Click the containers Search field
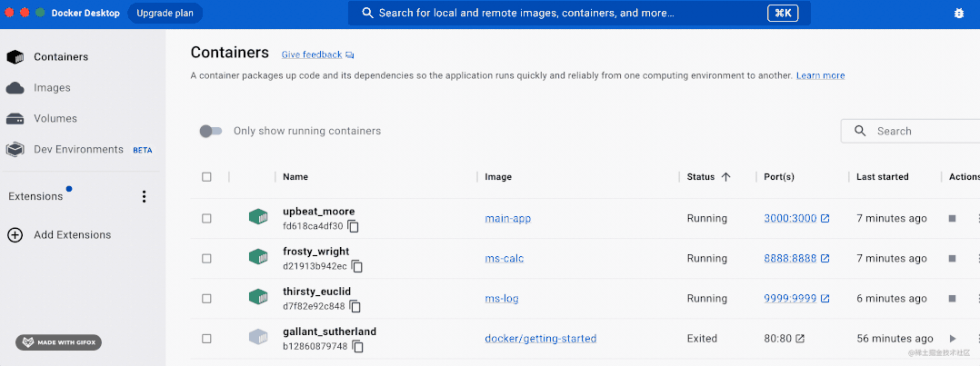 point(918,132)
